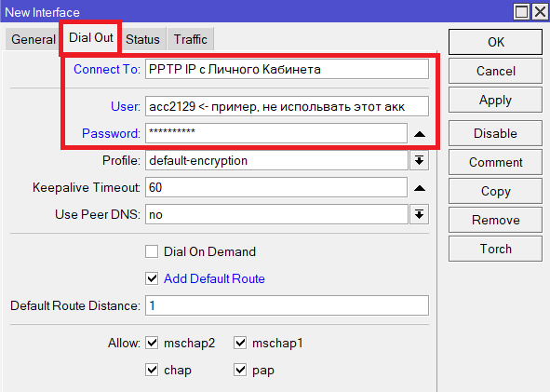Toggle mschap1 authentication checkbox
Viewport: 550px width, 392px height.
click(240, 343)
